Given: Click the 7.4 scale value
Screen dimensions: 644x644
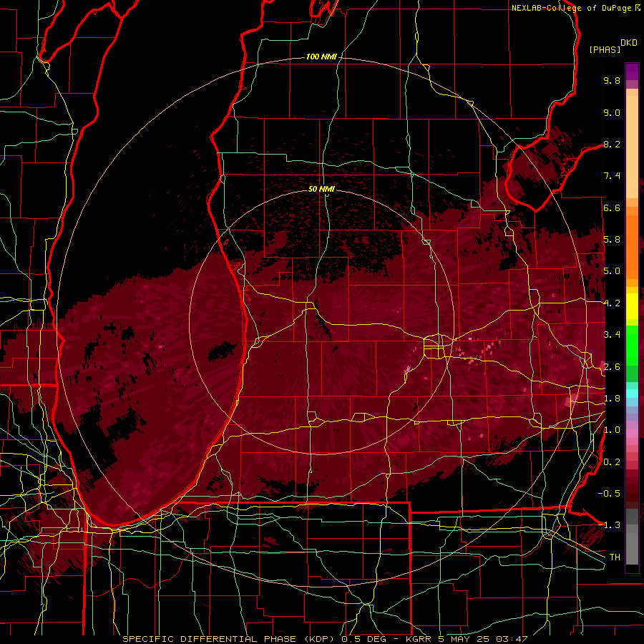Looking at the screenshot, I should click(612, 176).
